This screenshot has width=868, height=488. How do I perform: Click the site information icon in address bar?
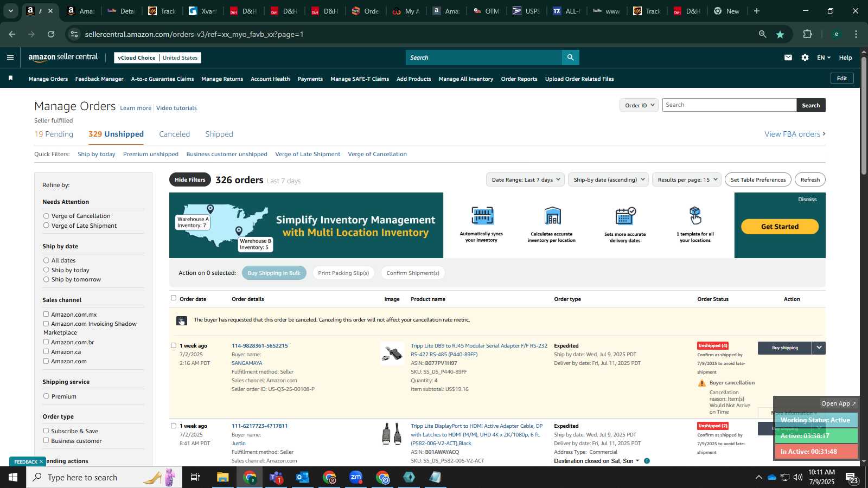pos(74,34)
